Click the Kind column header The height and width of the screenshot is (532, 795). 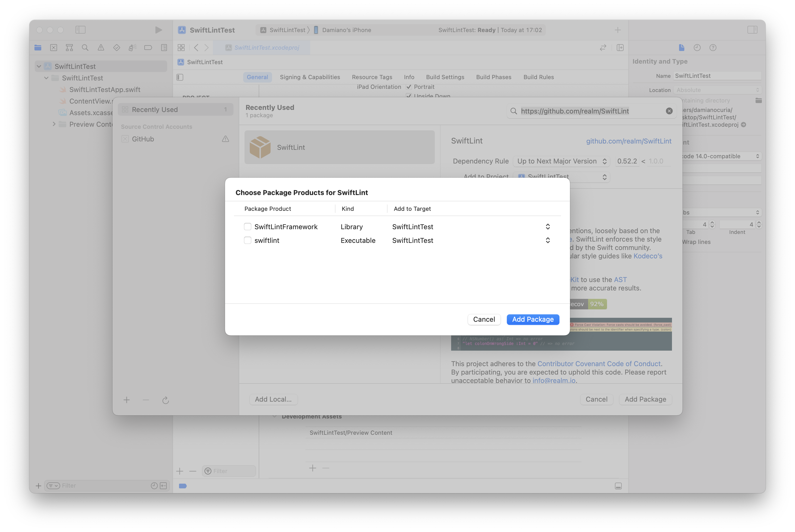pos(348,209)
